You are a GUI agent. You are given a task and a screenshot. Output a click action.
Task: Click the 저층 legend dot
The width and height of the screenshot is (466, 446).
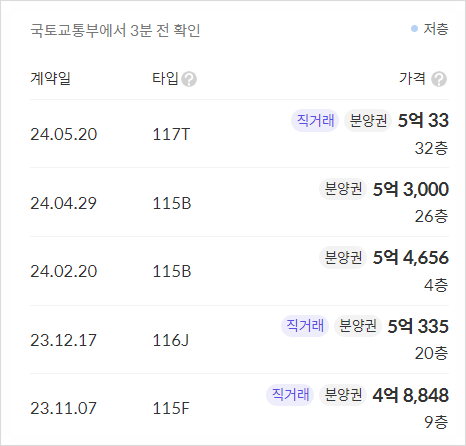[x=414, y=29]
